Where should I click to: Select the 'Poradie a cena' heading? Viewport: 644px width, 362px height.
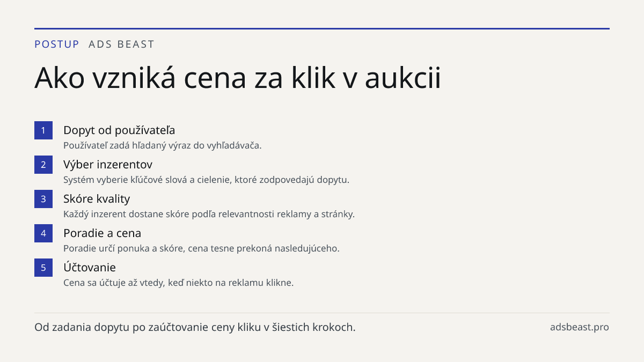tap(102, 233)
